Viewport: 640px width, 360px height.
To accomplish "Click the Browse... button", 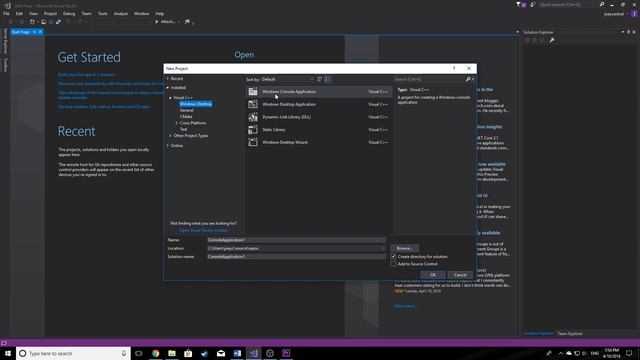I will (x=404, y=248).
